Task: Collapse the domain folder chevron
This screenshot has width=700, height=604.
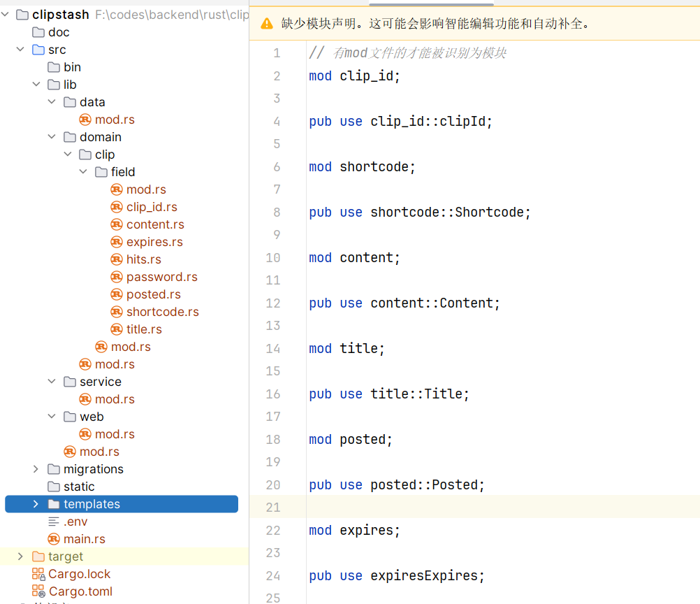Action: click(x=52, y=137)
